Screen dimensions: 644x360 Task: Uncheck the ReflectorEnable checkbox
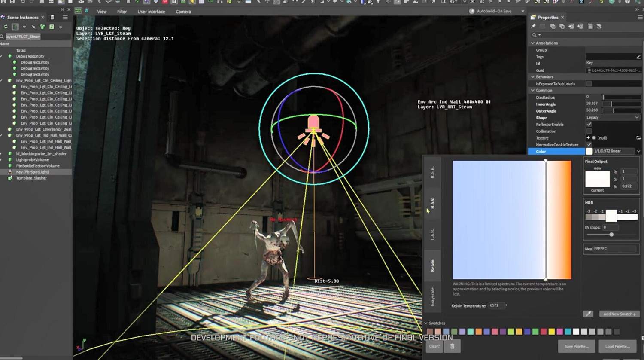589,124
